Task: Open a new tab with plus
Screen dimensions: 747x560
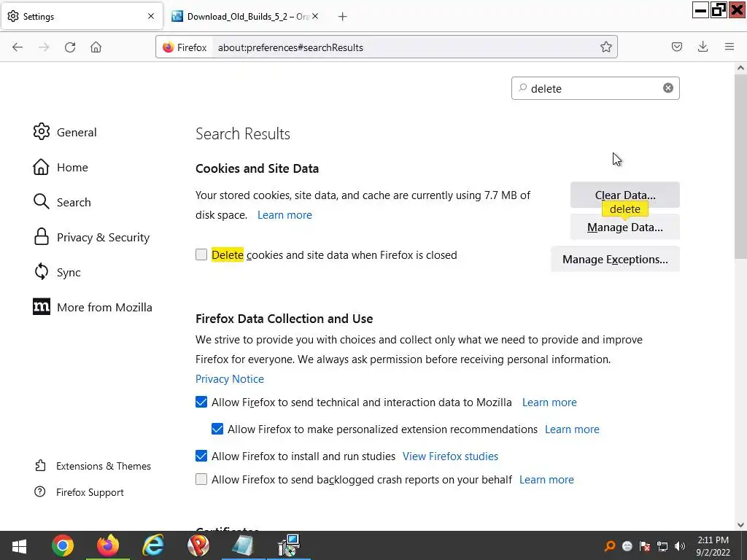Action: 342,17
